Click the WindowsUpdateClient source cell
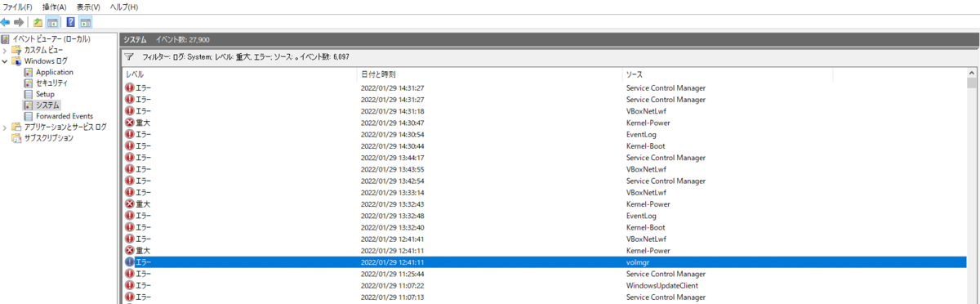The image size is (980, 304). 662,285
